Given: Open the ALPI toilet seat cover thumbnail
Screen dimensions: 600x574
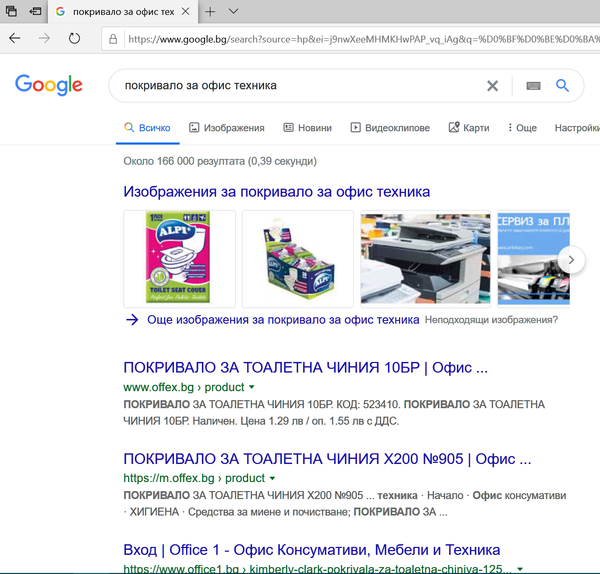Looking at the screenshot, I should tap(179, 259).
